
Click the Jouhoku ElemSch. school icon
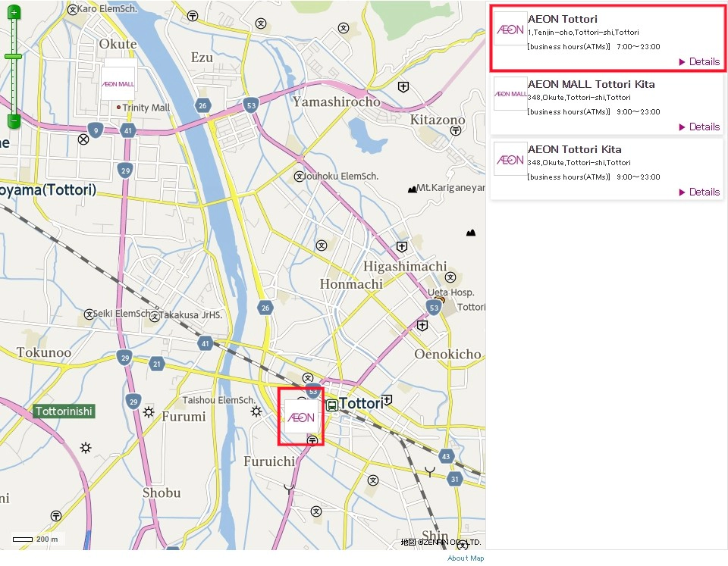tap(300, 177)
